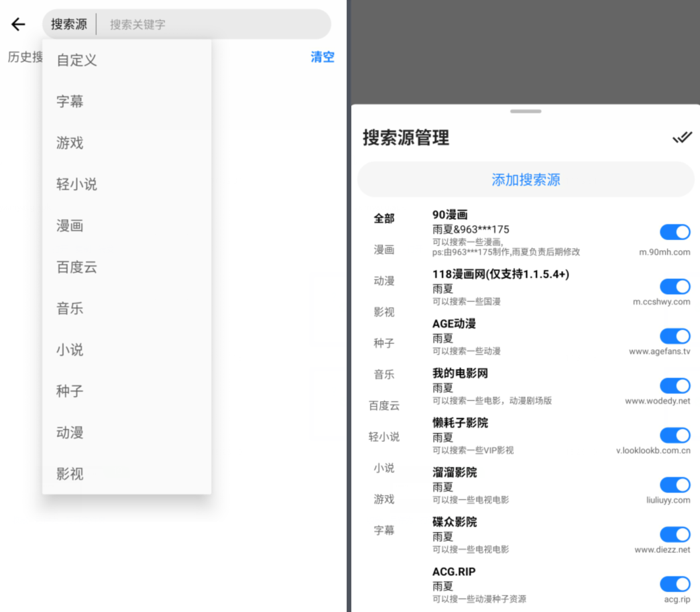
Task: Switch off 118漫画网 source
Action: click(x=675, y=286)
